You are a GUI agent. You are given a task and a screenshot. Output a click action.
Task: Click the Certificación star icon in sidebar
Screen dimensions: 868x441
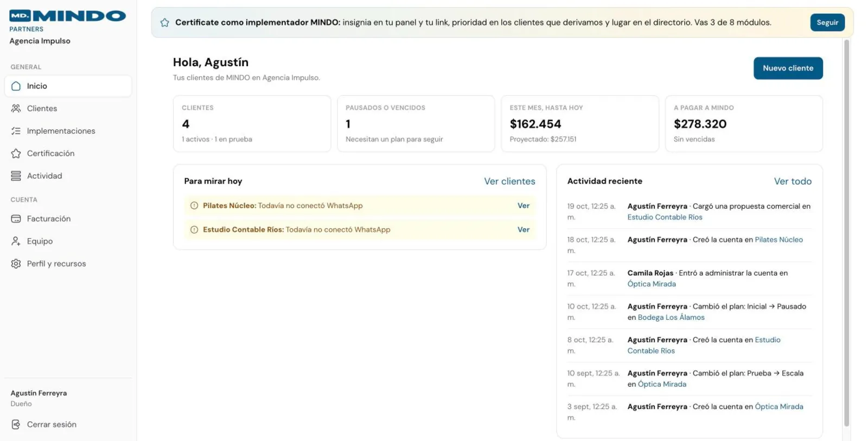click(x=16, y=153)
